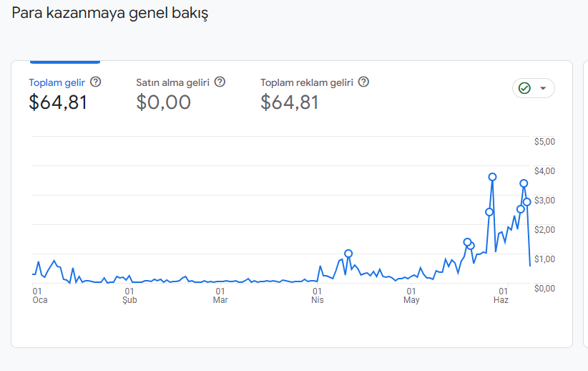This screenshot has height=371, width=588.
Task: Click the 01 May axis label
Action: point(411,296)
